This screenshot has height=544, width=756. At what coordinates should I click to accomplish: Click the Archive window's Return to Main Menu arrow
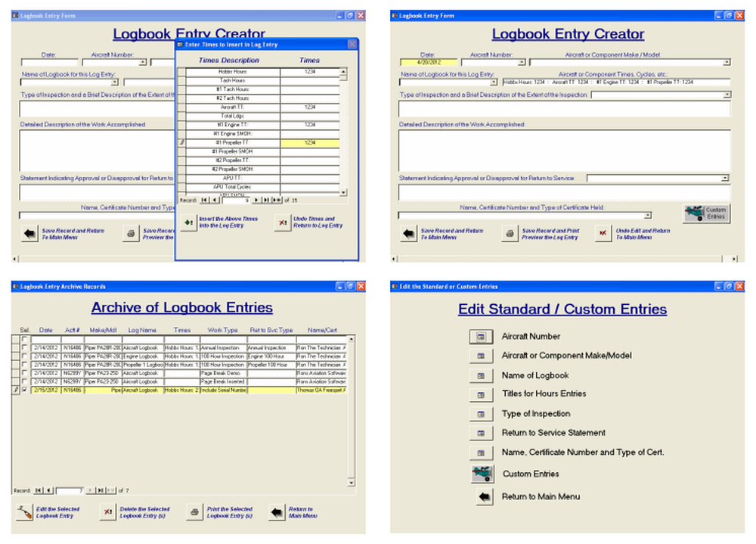[x=277, y=512]
